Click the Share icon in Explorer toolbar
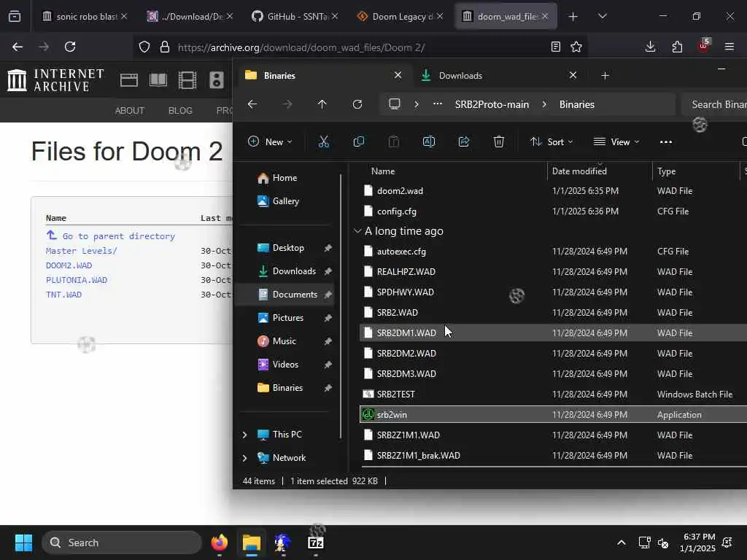This screenshot has width=747, height=560. 463,142
